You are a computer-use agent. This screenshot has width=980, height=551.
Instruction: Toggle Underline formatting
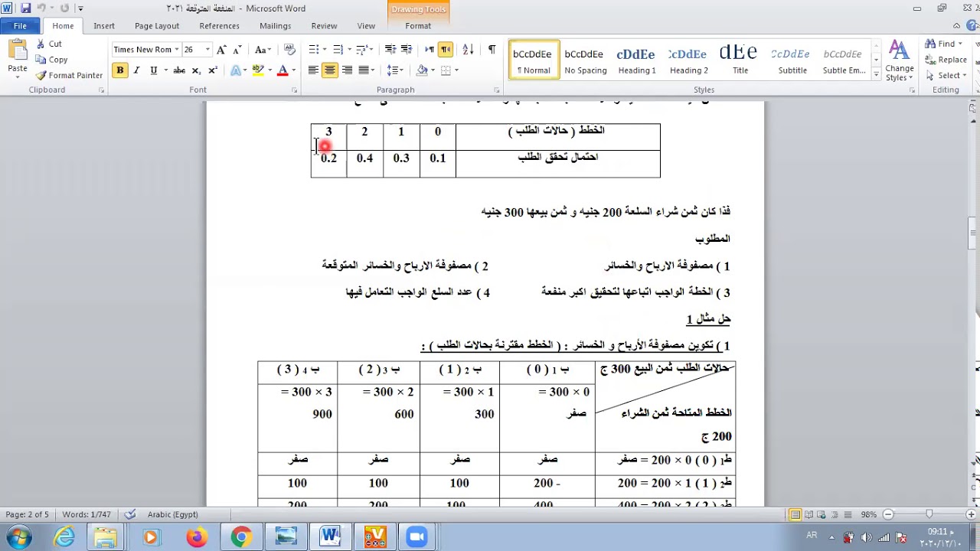tap(153, 70)
